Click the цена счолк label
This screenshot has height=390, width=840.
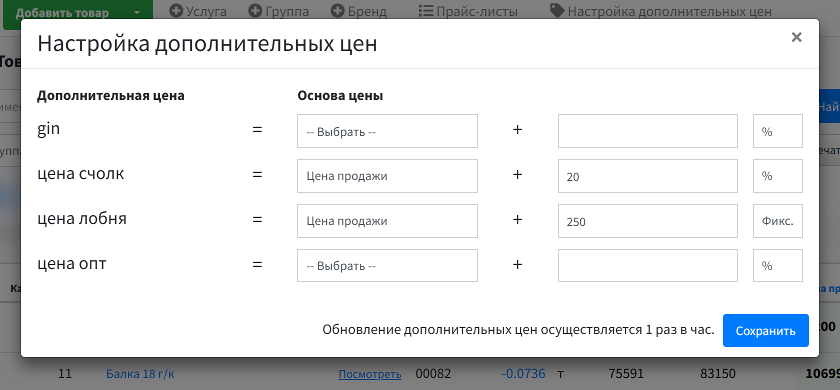point(80,174)
